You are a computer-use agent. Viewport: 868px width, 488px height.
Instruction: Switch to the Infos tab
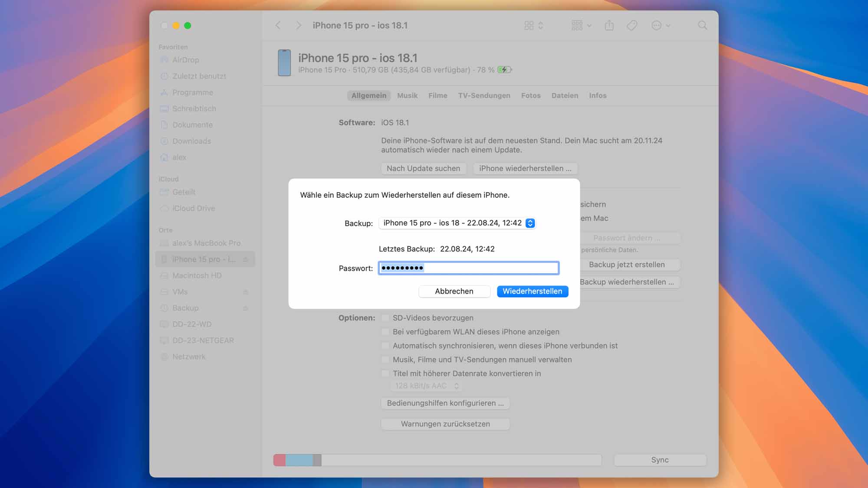598,95
